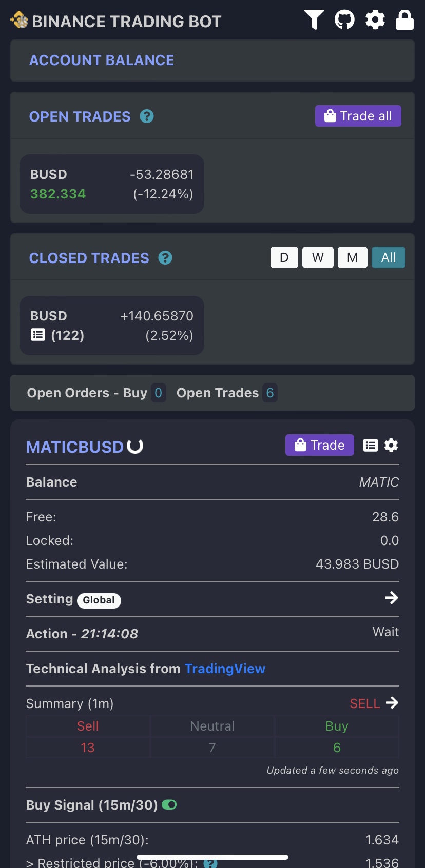This screenshot has width=425, height=868.
Task: Click the help icon beside CLOSED TRADES
Action: coord(165,258)
